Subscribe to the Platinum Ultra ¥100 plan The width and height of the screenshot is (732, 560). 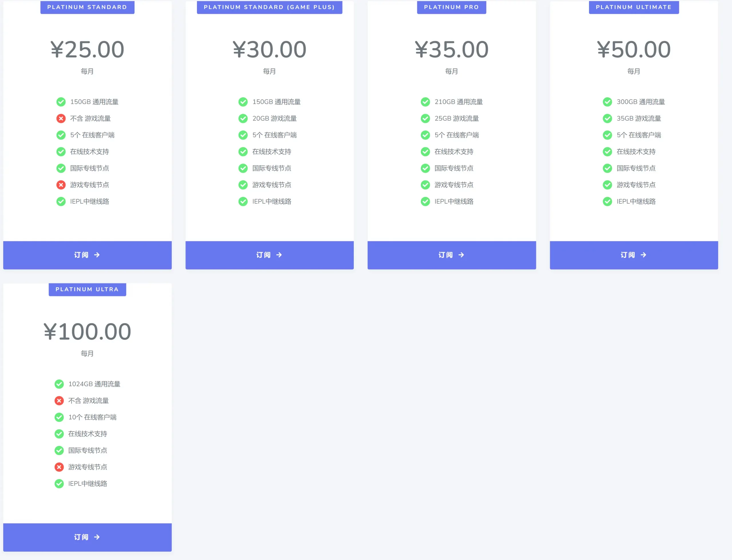[x=87, y=537]
